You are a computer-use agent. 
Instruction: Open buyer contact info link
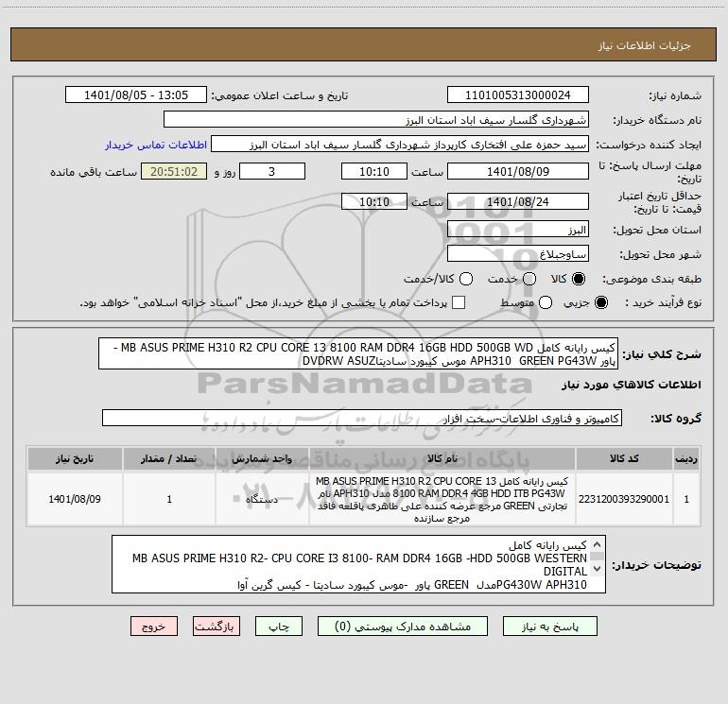(x=156, y=145)
